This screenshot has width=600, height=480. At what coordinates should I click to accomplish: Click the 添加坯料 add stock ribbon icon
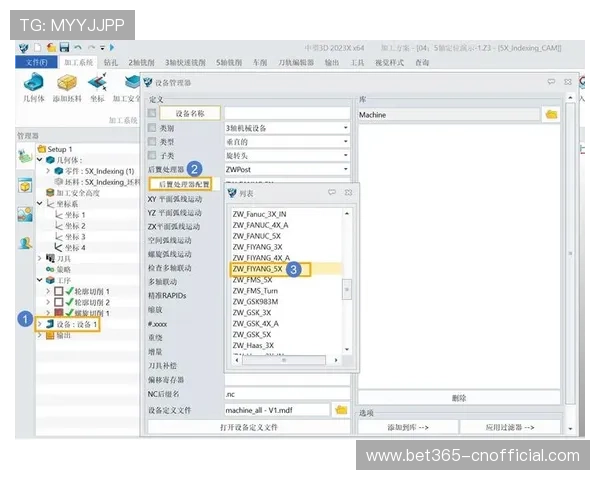pos(67,83)
